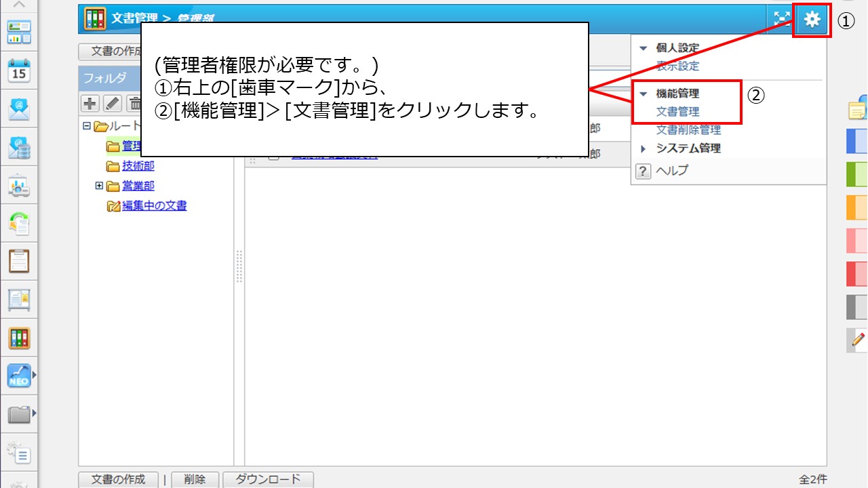Open the web mail globe envelope icon
Screen dimensions: 868x488
(x=19, y=147)
